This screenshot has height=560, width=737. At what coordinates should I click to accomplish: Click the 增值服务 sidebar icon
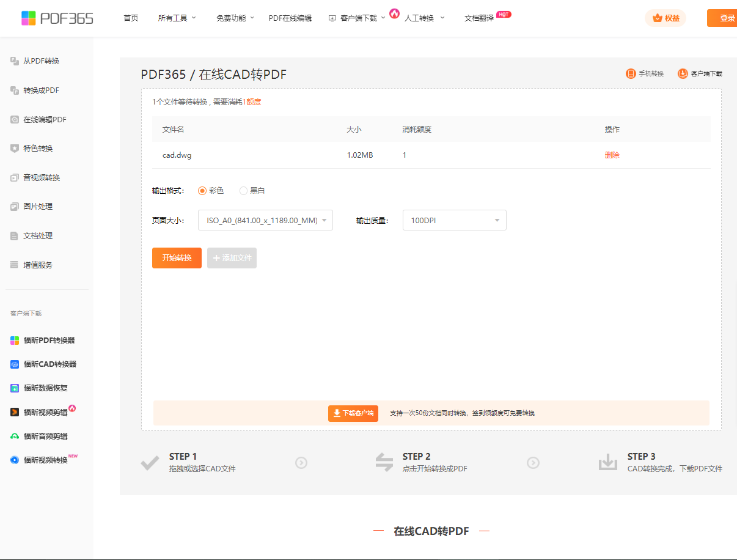click(15, 265)
